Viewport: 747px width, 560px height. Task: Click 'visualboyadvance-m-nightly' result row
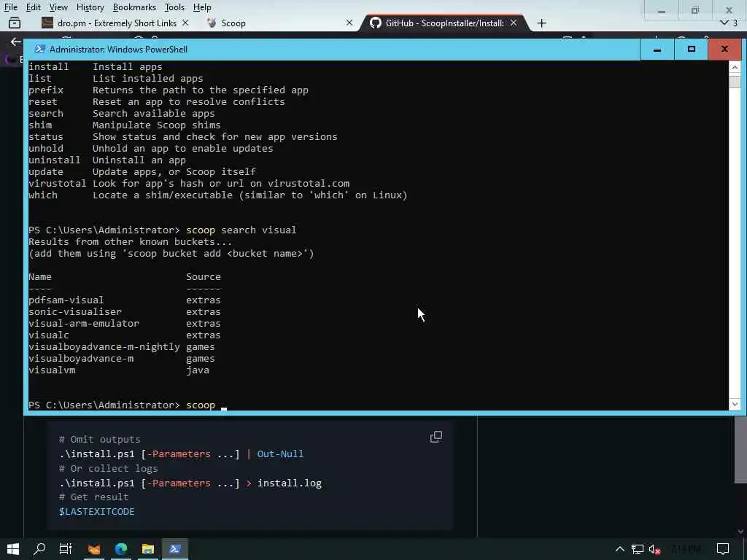122,346
